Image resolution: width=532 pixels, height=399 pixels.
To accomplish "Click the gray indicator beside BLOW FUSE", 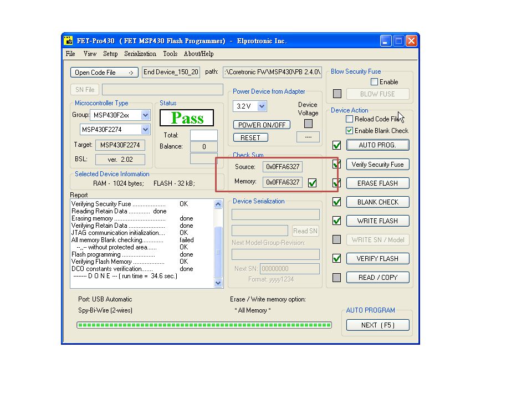I will (337, 94).
